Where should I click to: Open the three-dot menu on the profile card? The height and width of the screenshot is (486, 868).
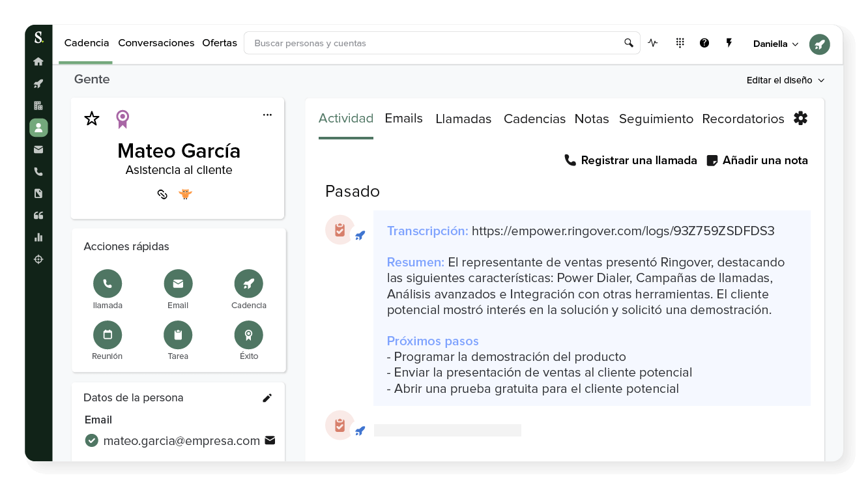pyautogui.click(x=267, y=114)
